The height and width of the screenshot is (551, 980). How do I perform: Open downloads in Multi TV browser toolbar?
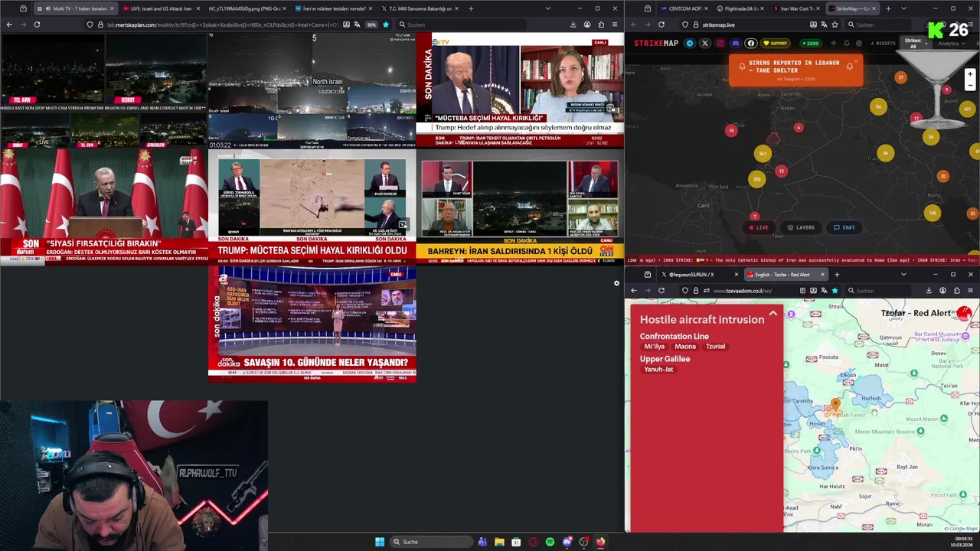pyautogui.click(x=573, y=24)
